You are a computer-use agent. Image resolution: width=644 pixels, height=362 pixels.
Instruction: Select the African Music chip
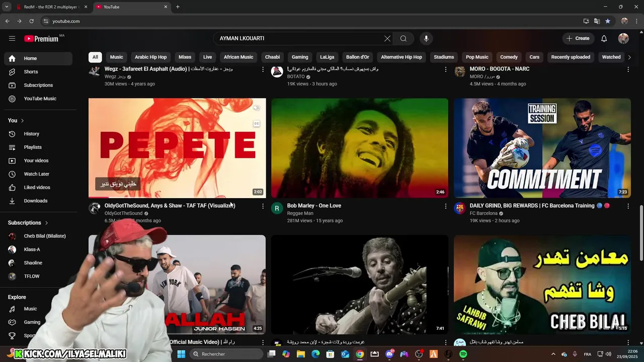(238, 57)
